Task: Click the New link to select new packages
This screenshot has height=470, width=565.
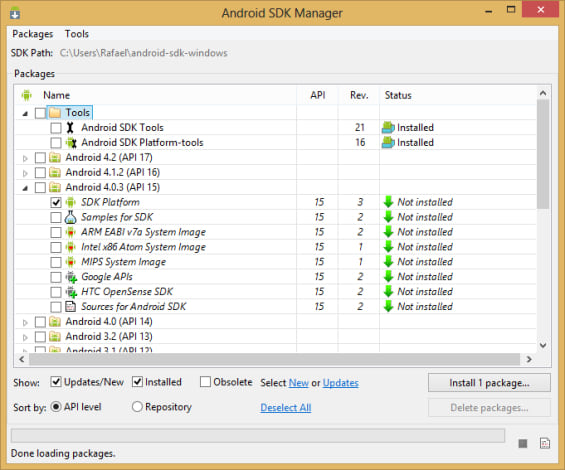Action: point(299,383)
